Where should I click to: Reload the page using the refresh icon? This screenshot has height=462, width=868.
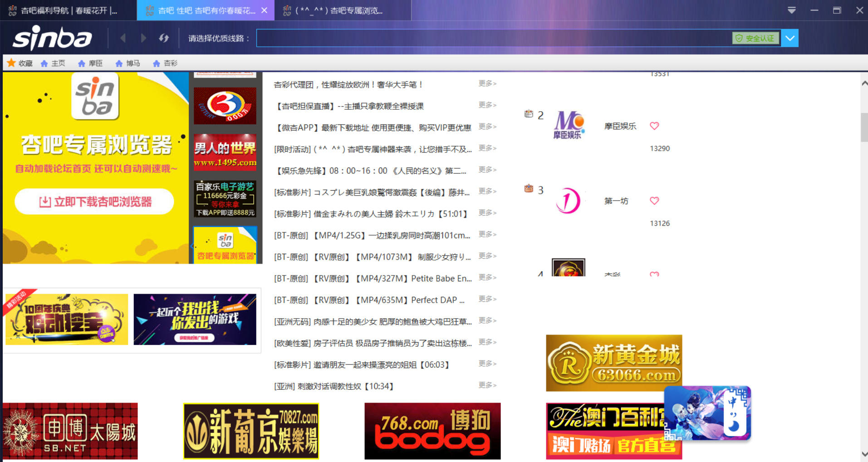164,38
